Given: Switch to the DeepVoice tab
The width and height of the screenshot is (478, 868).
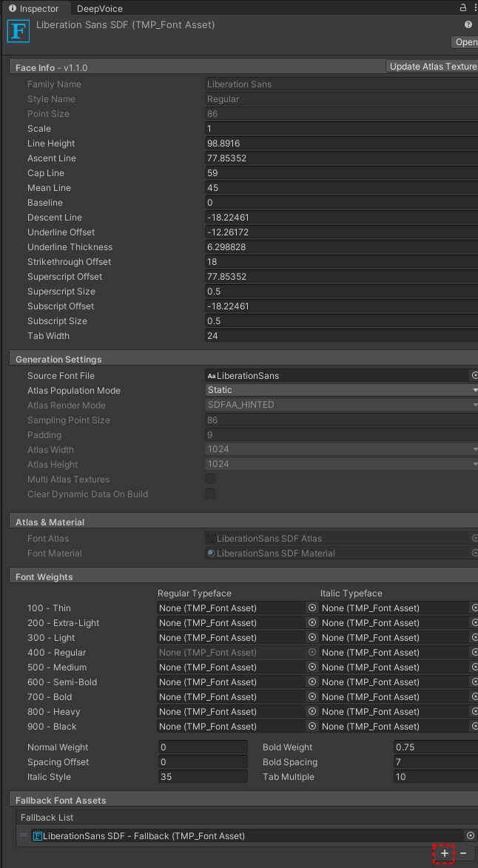Looking at the screenshot, I should click(x=100, y=8).
